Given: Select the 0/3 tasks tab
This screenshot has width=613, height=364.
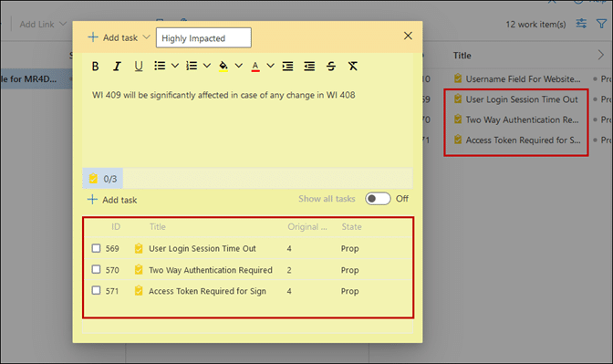Looking at the screenshot, I should tap(103, 179).
